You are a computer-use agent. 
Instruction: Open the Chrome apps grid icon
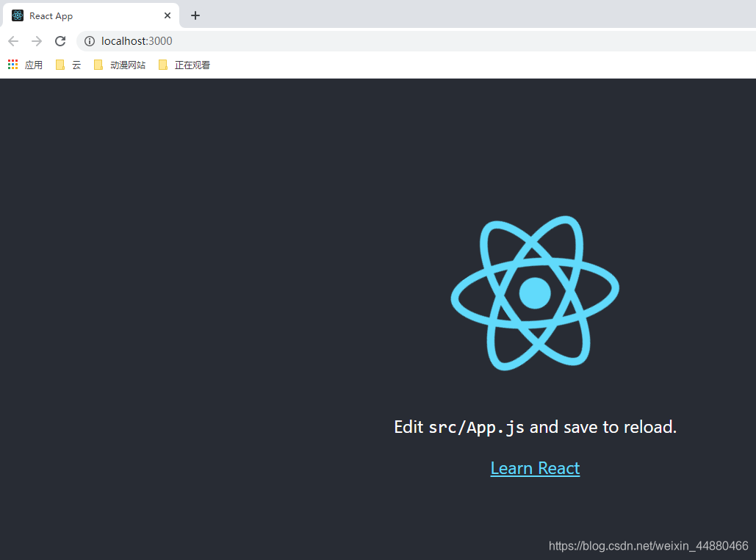click(12, 64)
